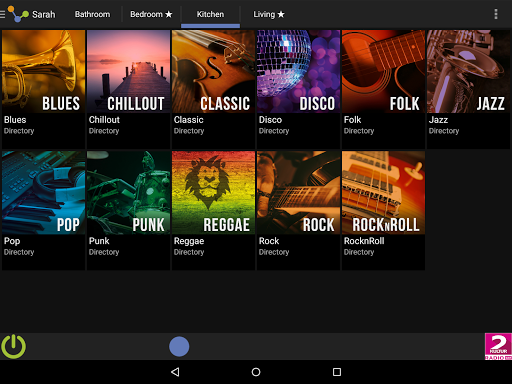The width and height of the screenshot is (512, 384).
Task: Tap the Android home circle icon
Action: click(x=256, y=372)
